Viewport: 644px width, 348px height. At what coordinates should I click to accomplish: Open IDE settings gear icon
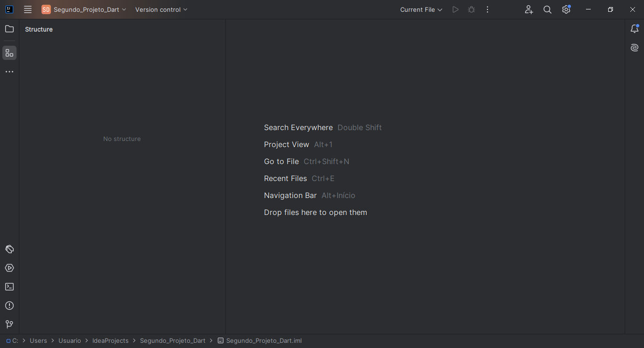(566, 9)
